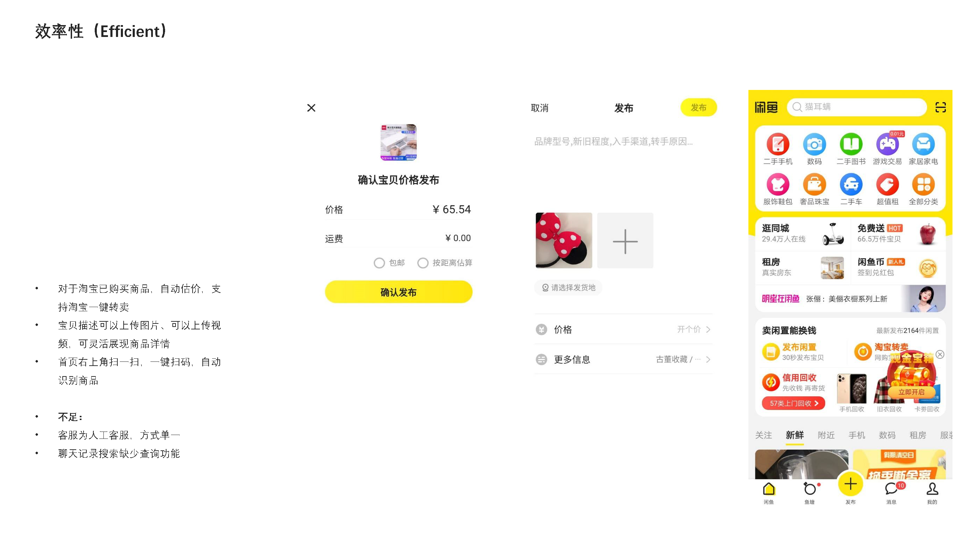
Task: Tap the add photo plus thumbnail
Action: [625, 241]
